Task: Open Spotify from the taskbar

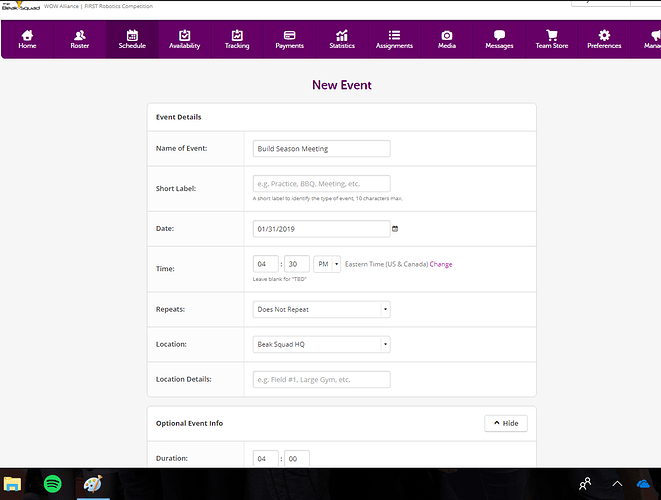Action: (53, 484)
